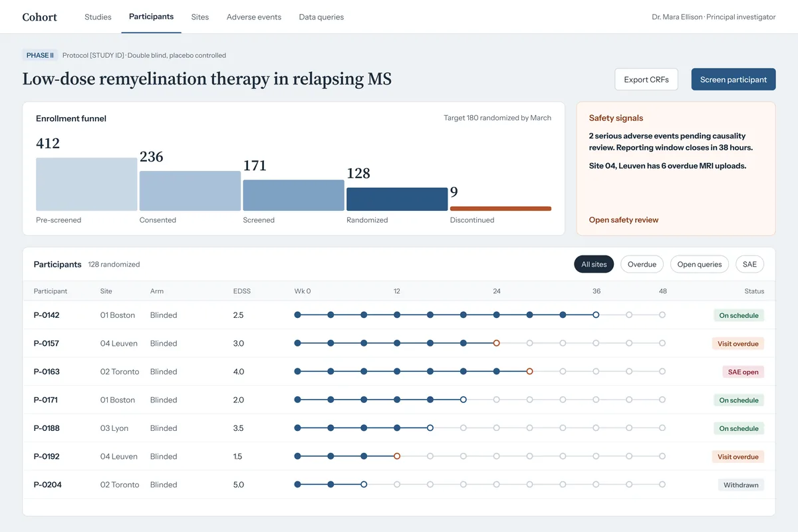798x532 pixels.
Task: Click the 128 randomized count label
Action: coord(114,265)
